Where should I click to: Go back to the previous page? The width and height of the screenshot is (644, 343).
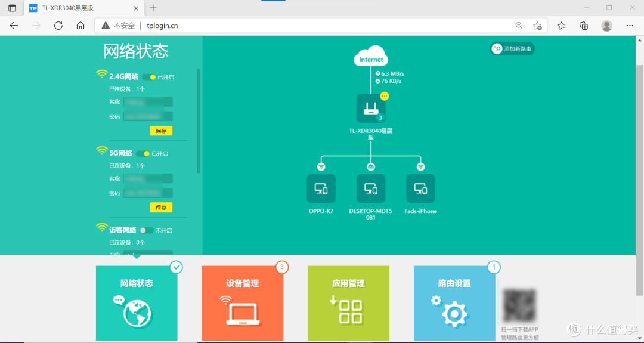[x=14, y=26]
